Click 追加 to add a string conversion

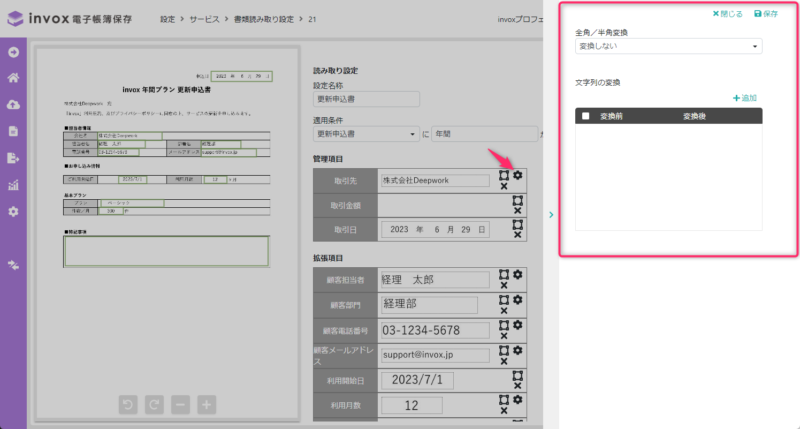(x=745, y=98)
